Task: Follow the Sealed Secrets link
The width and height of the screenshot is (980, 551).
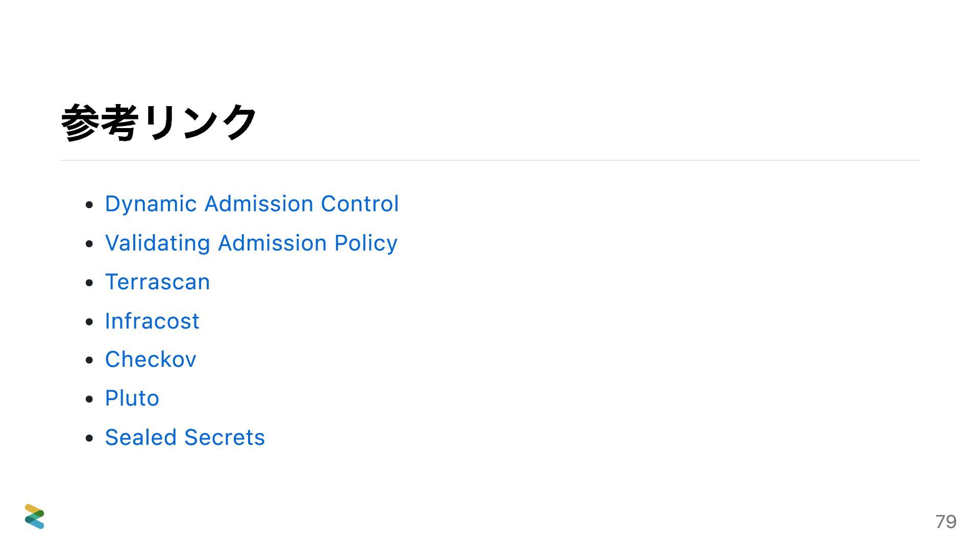Action: pos(185,437)
